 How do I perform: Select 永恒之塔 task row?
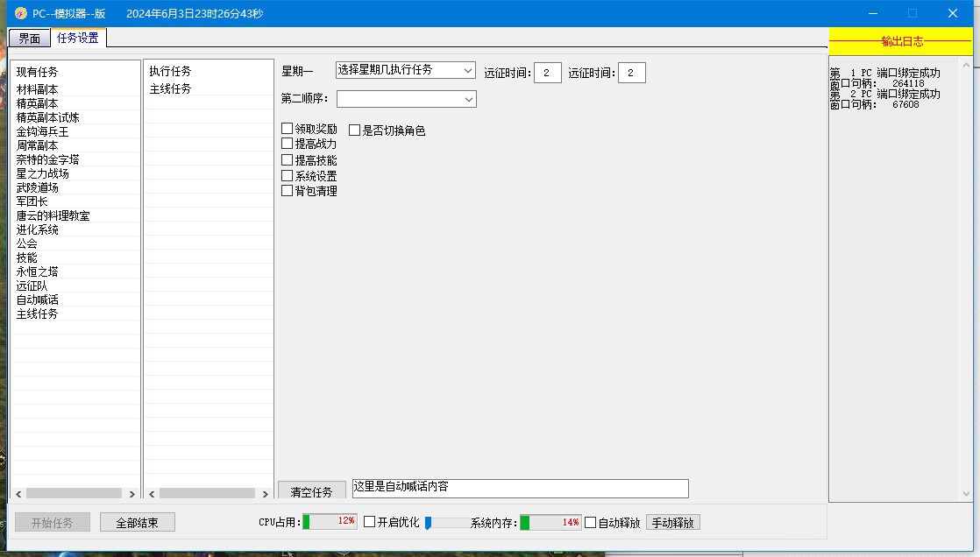click(x=75, y=271)
